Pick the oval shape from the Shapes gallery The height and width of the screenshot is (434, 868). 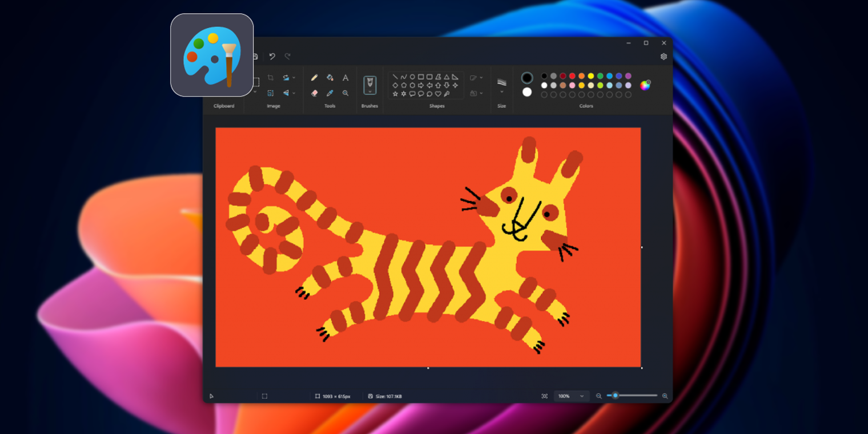click(412, 77)
